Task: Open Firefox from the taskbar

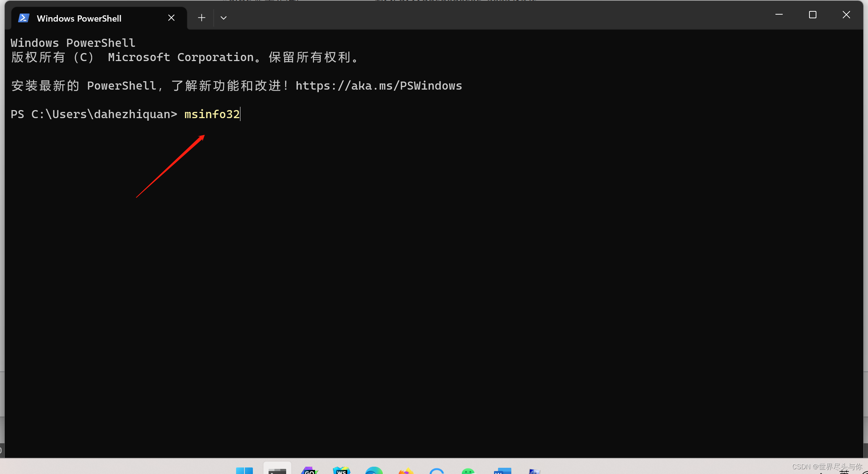Action: tap(405, 470)
